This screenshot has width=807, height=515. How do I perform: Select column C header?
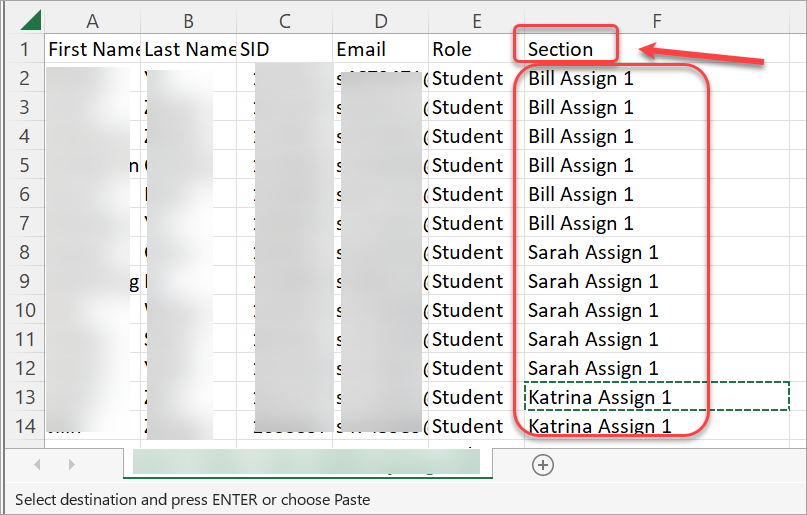[x=285, y=21]
